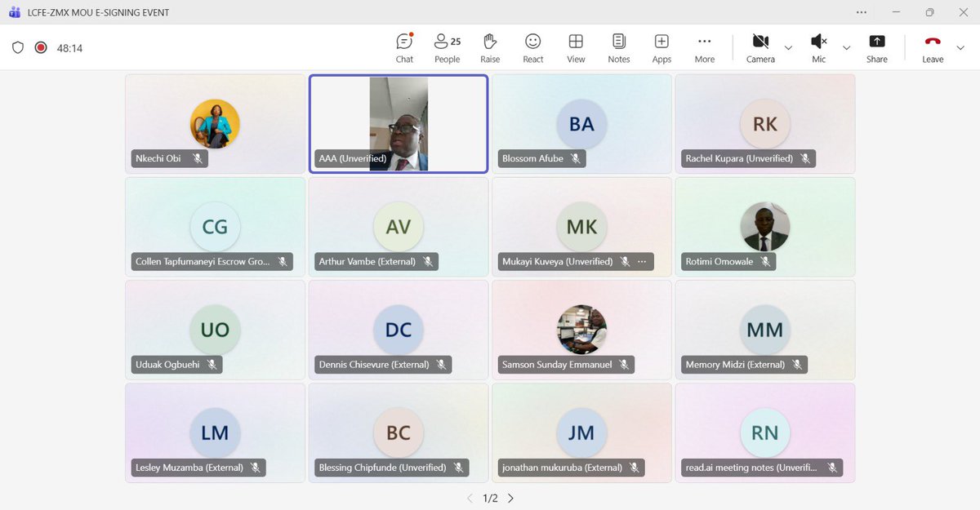Click the muted mic icon on Blossom Afube
980x510 pixels.
click(x=576, y=158)
